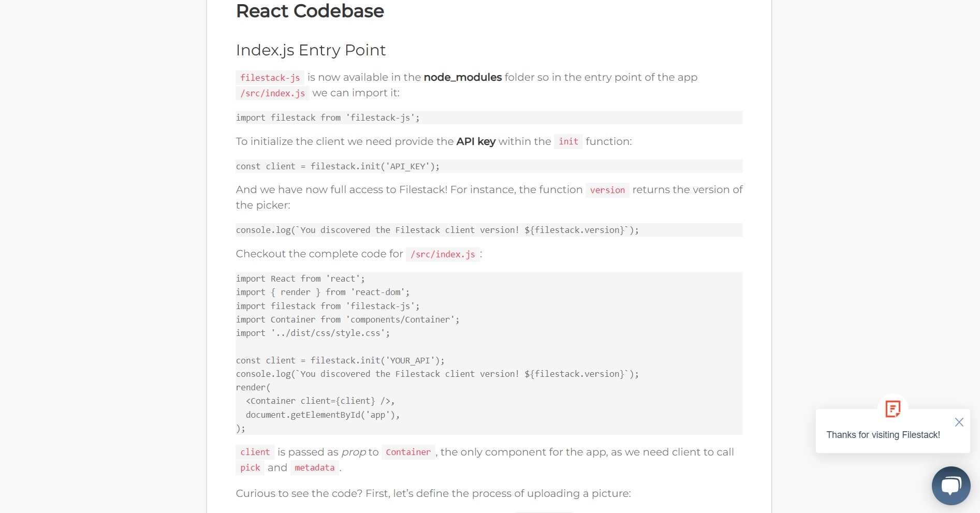The image size is (980, 513).
Task: Select the Index.js Entry Point heading
Action: [x=311, y=50]
